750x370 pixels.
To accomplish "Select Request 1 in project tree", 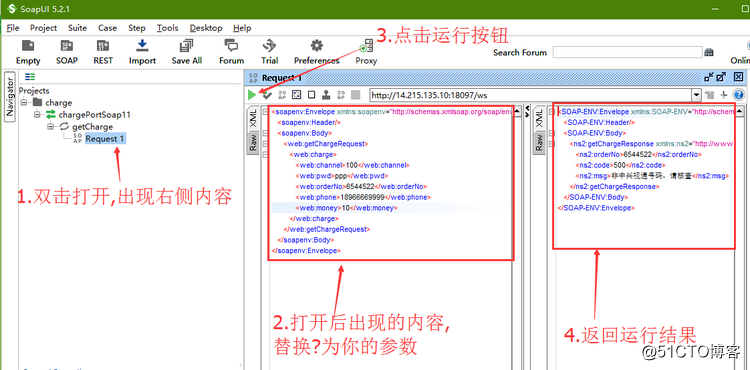I will (x=106, y=139).
